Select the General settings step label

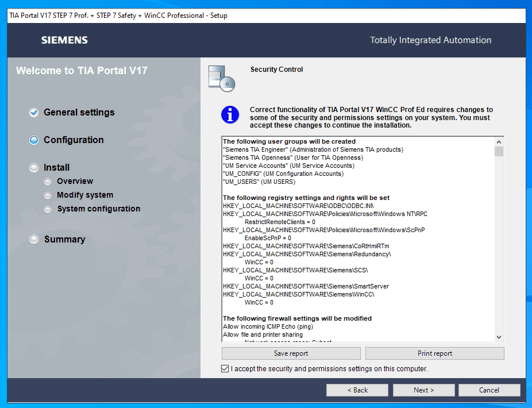point(79,113)
